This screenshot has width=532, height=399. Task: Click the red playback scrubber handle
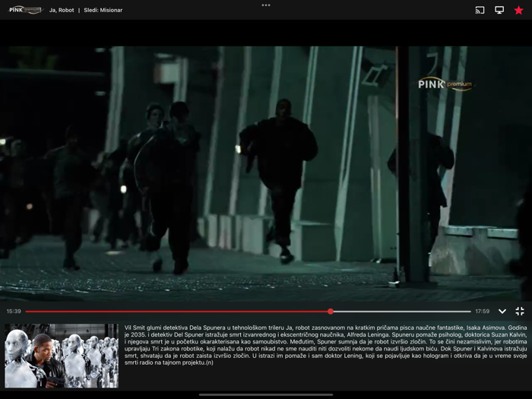click(331, 311)
